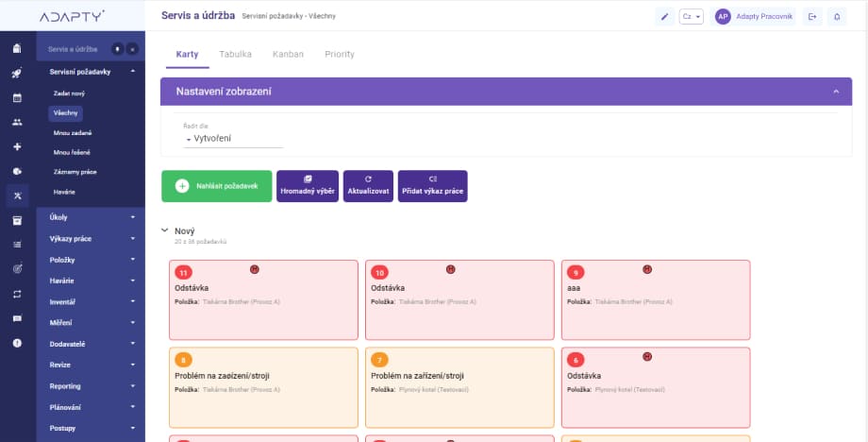Screen dimensions: 868x442
Task: Open Mnou zadané in the side menu
Action: 73,133
